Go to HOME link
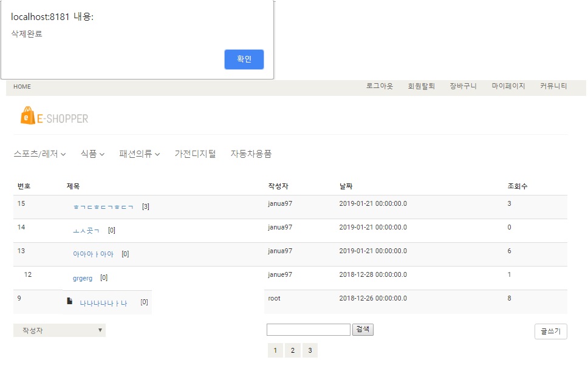This screenshot has height=374, width=588. click(x=22, y=87)
